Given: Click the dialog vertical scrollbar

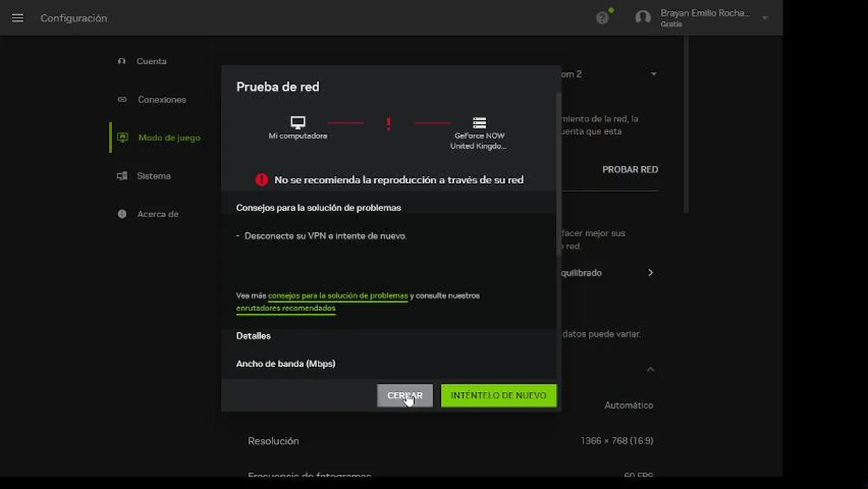Looking at the screenshot, I should point(558,173).
